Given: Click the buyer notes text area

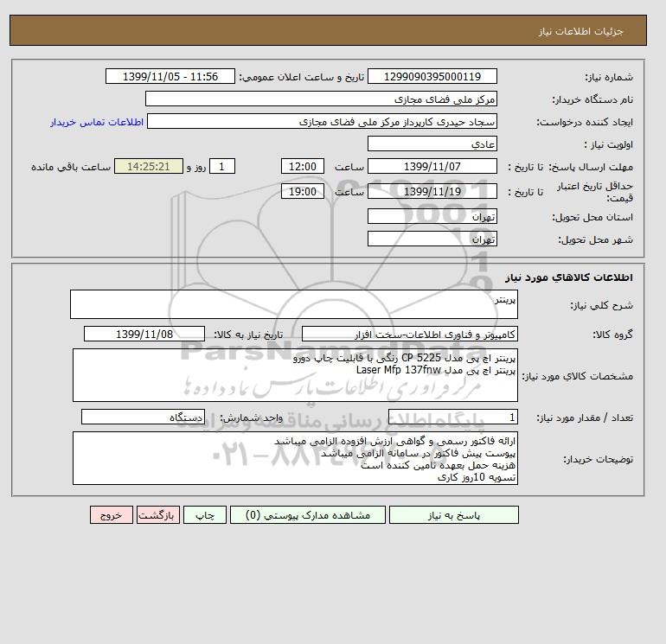Looking at the screenshot, I should coord(295,458).
